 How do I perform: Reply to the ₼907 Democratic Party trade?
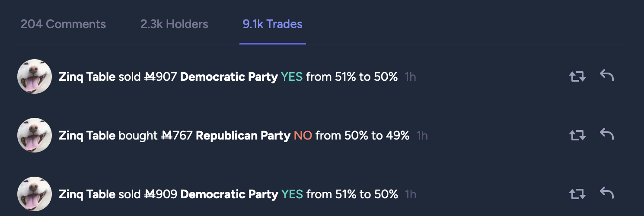click(x=607, y=76)
